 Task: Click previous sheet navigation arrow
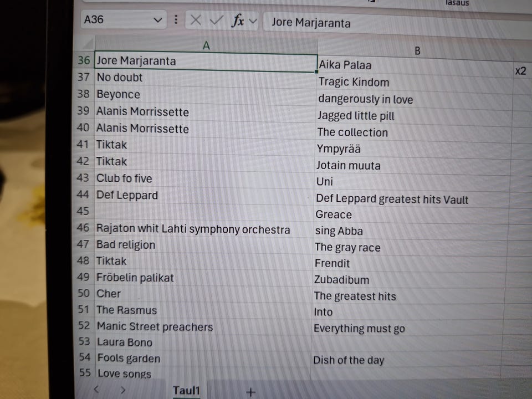pos(96,389)
